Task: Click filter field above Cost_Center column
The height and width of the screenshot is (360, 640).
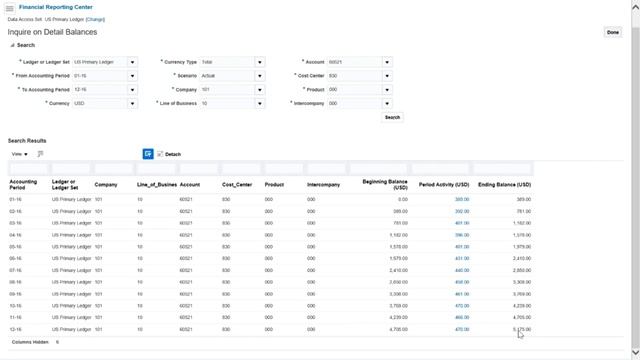Action: (x=241, y=169)
